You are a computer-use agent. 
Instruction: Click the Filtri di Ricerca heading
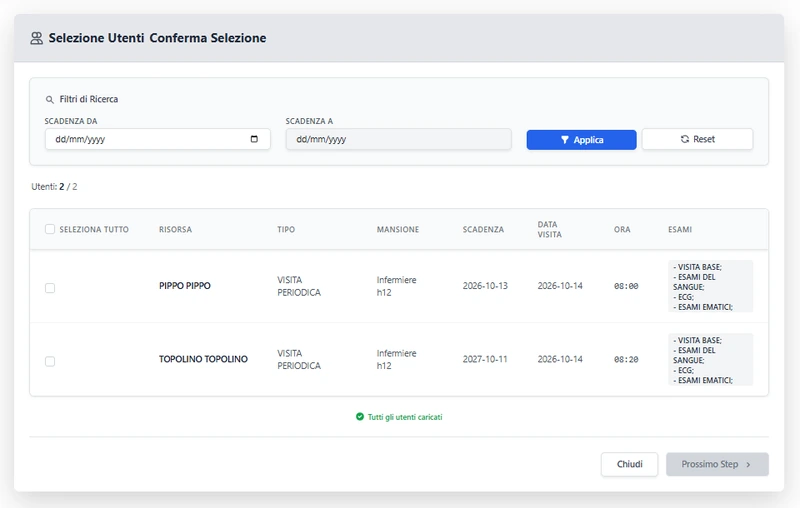point(89,99)
